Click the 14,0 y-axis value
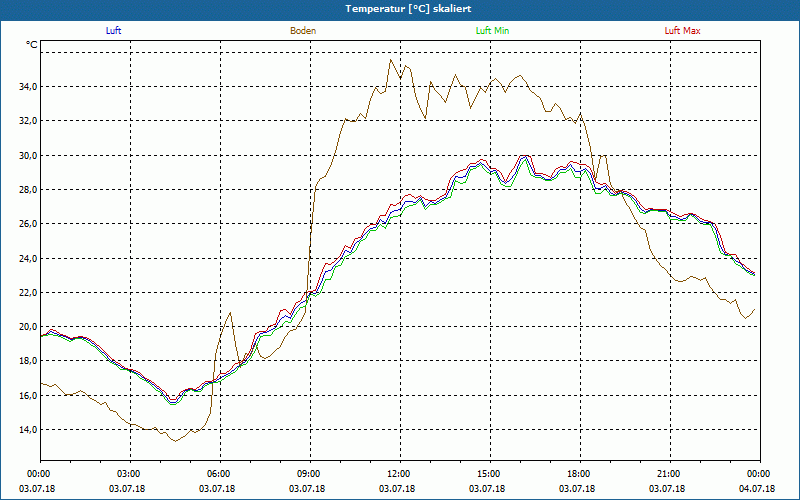This screenshot has height=500, width=800. coord(28,430)
